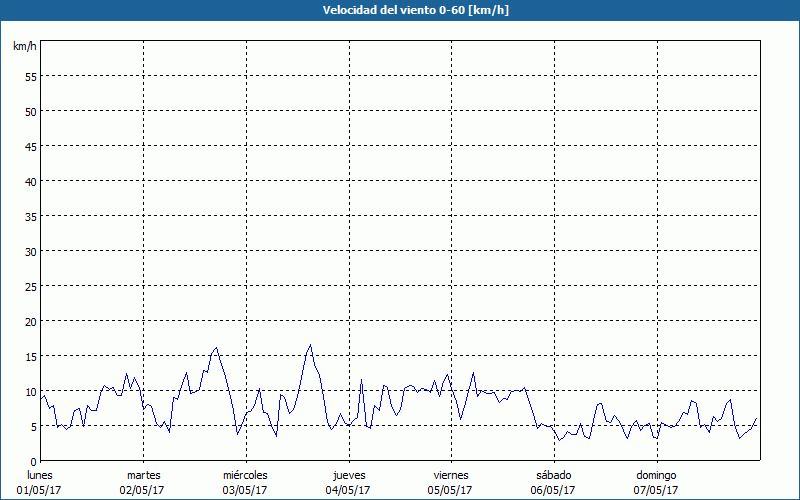Select the 50 tick label on the y-axis
Viewport: 800px width, 500px height.
(x=30, y=111)
